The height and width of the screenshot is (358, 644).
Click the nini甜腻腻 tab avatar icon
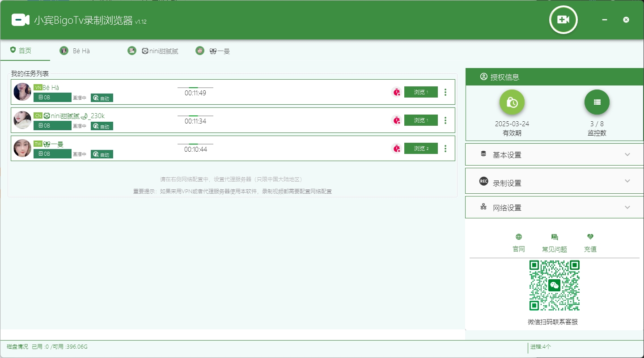[x=132, y=51]
